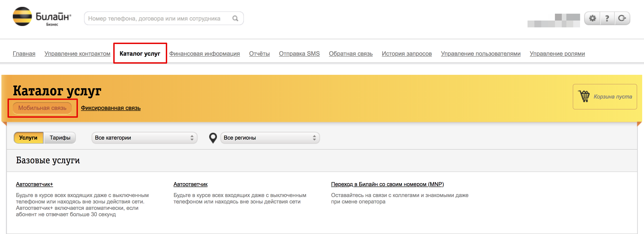Switch to Фиксированная связь
Image resolution: width=644 pixels, height=234 pixels.
click(111, 108)
